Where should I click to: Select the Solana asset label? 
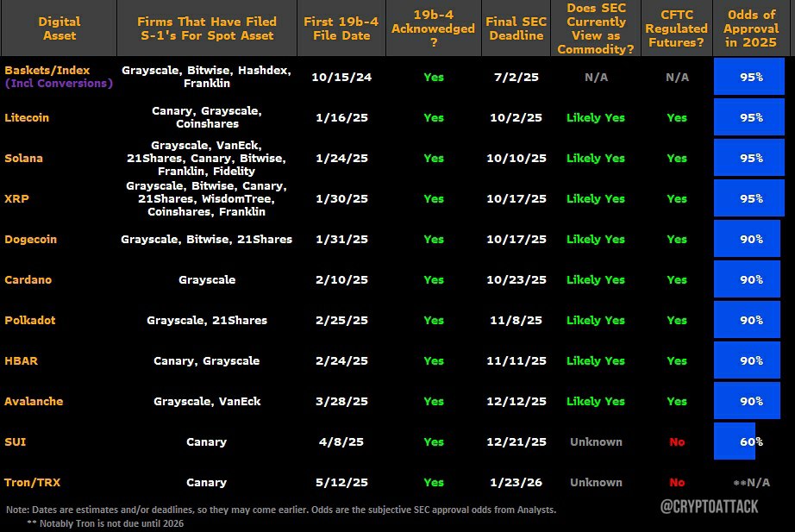(x=24, y=159)
